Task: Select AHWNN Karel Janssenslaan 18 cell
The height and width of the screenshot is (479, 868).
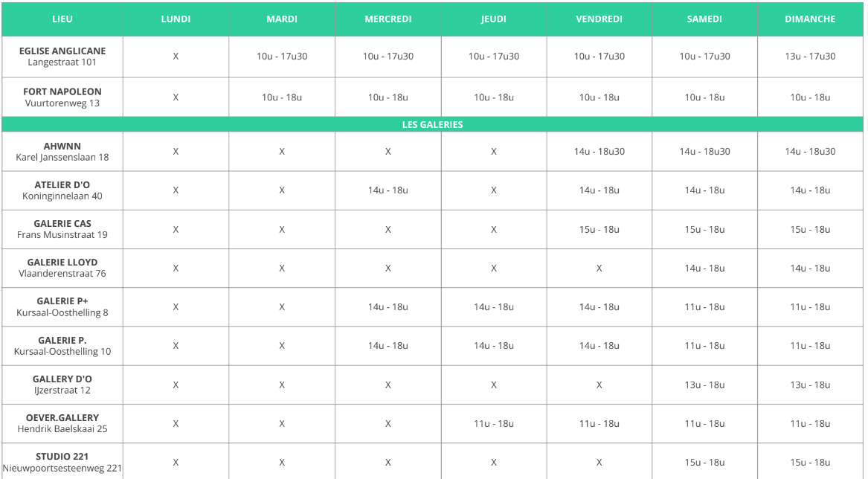Action: [x=62, y=152]
